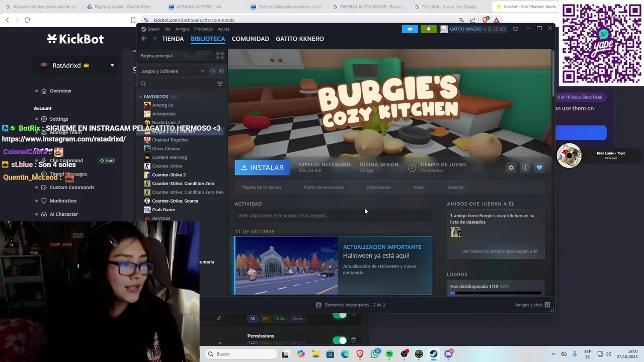Open Microsoft Store from the taskbar

[330, 354]
